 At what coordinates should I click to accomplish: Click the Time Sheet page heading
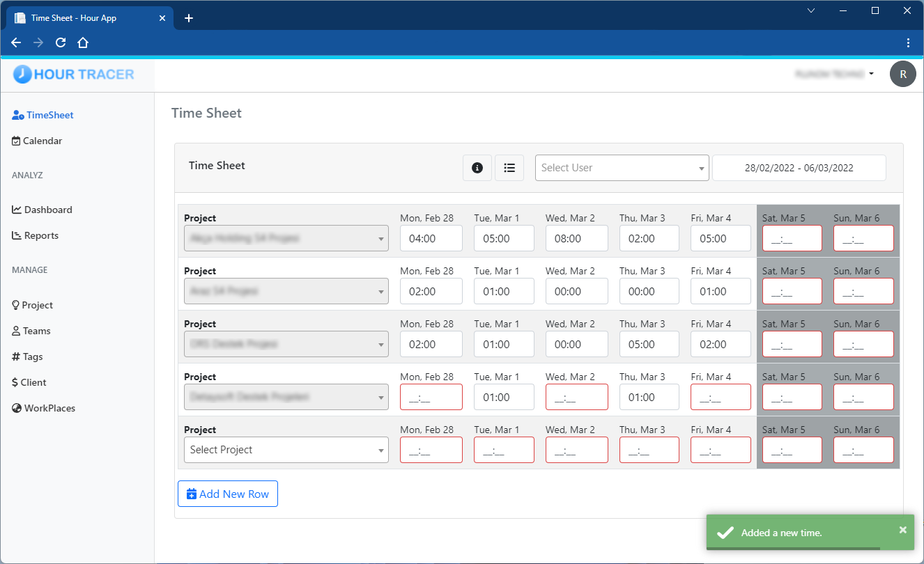[x=206, y=113]
